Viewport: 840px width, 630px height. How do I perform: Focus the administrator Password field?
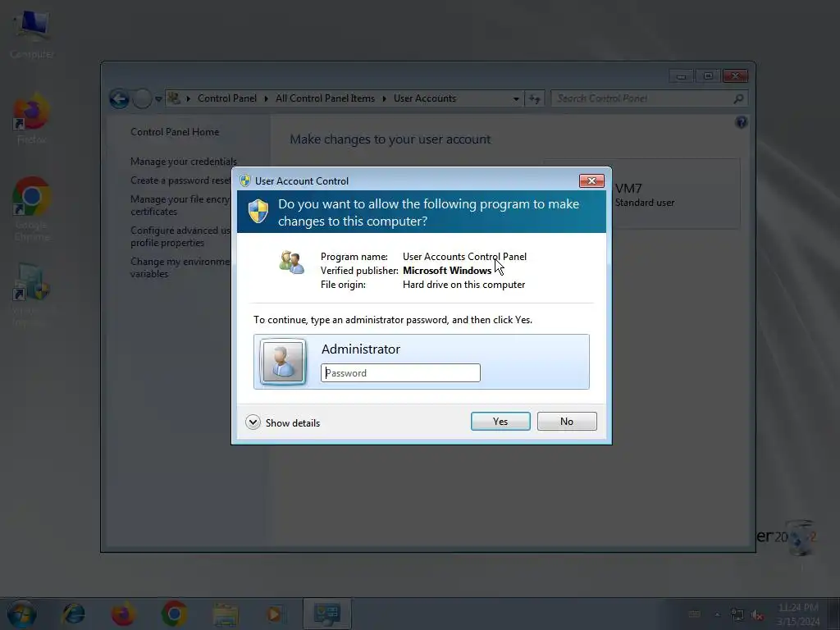click(400, 373)
